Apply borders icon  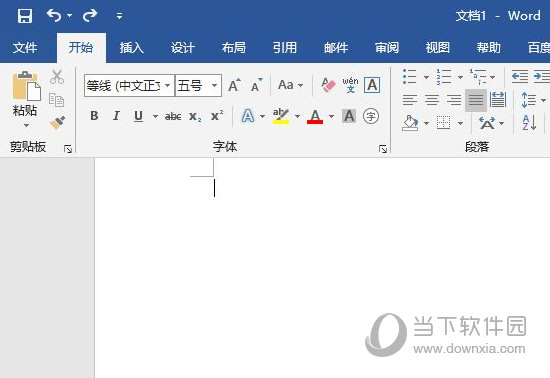coord(444,123)
